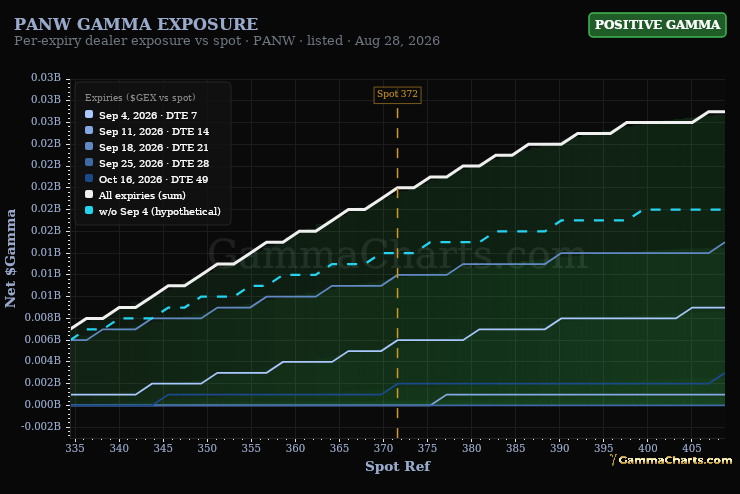Click the GammaCharts.com logo link

tap(671, 460)
